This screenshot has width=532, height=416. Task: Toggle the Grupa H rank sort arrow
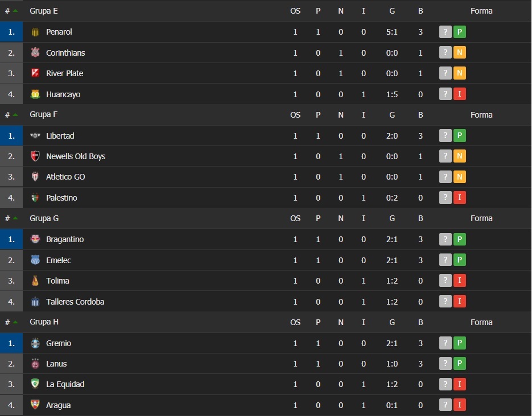[x=15, y=322]
